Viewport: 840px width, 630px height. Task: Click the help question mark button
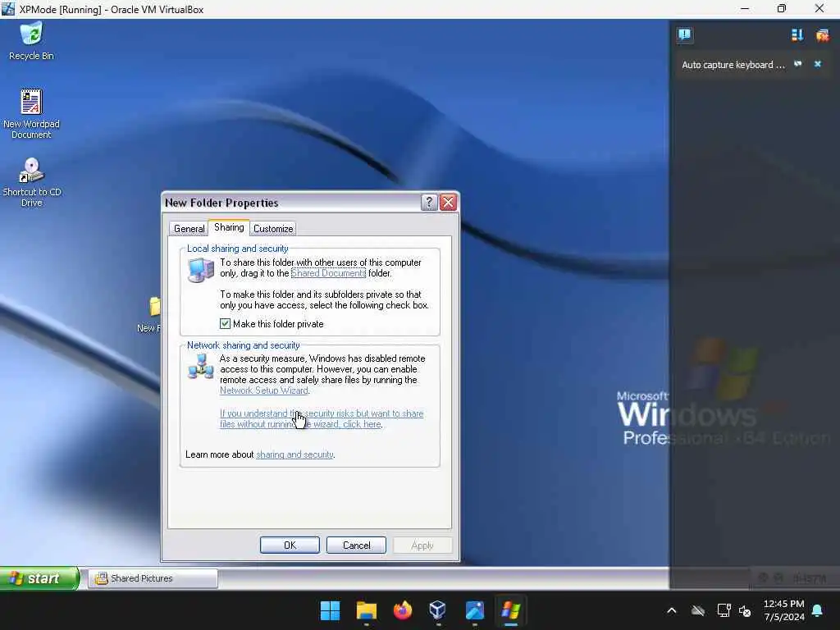(428, 203)
